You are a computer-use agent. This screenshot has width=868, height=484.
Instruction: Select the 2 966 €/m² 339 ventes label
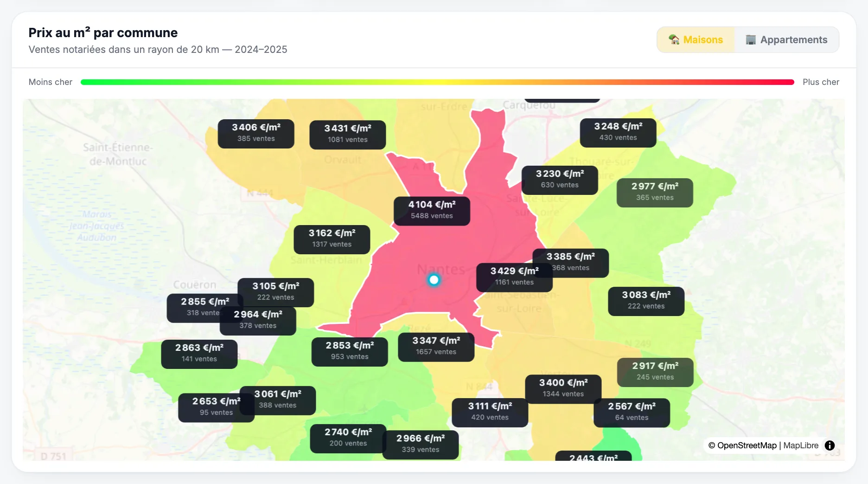(421, 445)
